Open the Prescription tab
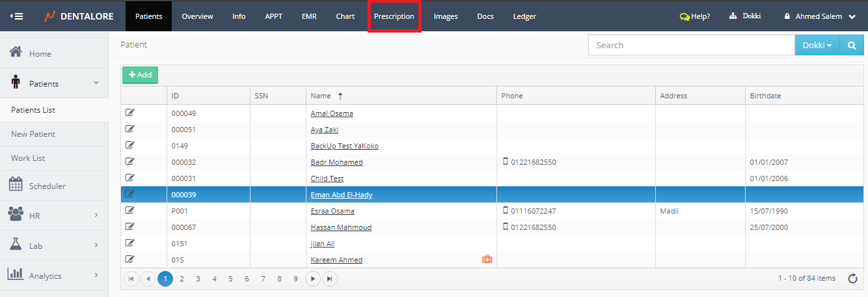The height and width of the screenshot is (297, 868). coord(394,16)
